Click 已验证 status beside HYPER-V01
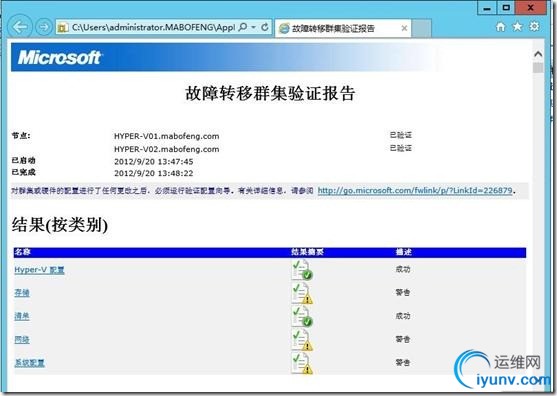The height and width of the screenshot is (396, 557). (401, 135)
